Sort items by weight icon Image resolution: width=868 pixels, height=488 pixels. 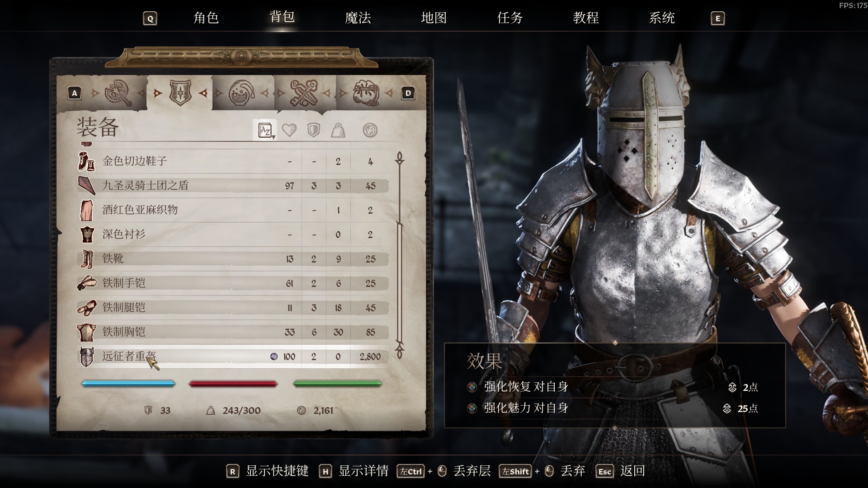tap(338, 131)
